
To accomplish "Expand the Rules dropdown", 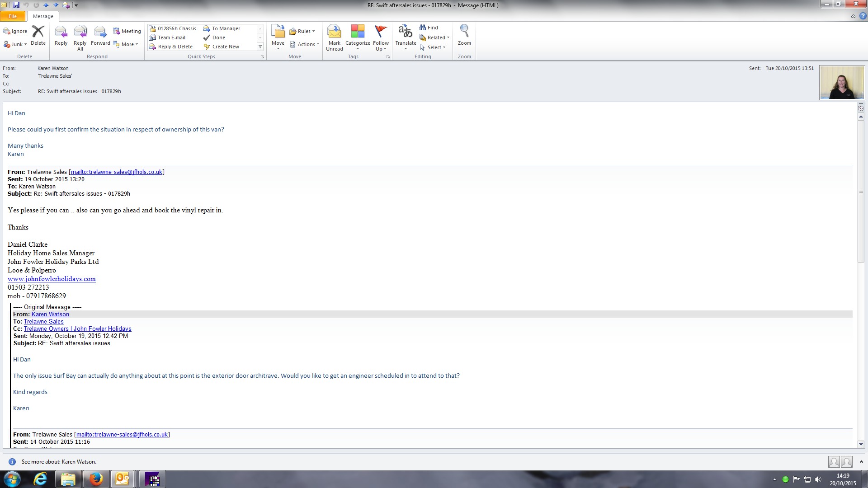I will pos(302,31).
